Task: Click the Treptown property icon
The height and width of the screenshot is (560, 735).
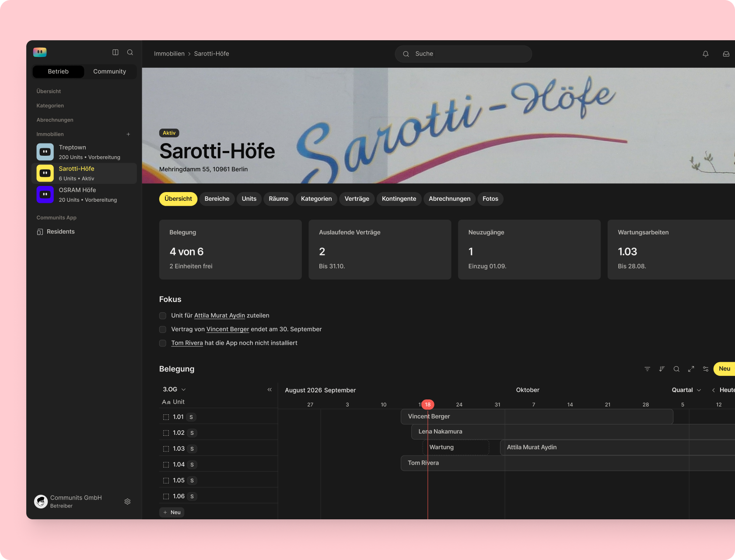Action: (45, 152)
